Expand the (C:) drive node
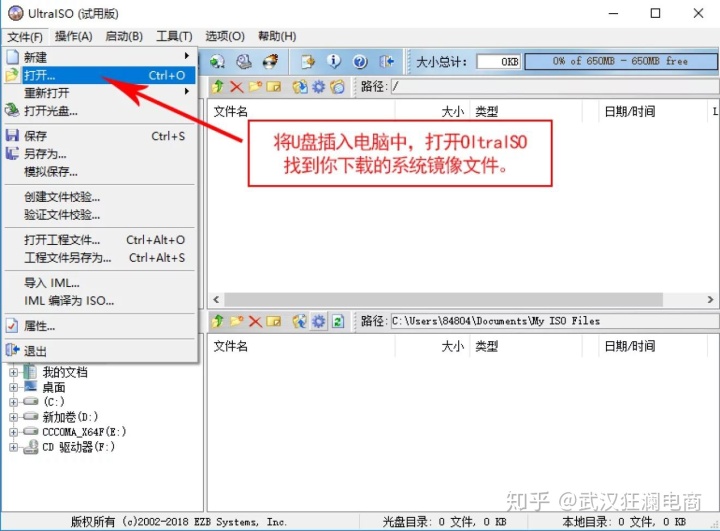 (x=13, y=402)
